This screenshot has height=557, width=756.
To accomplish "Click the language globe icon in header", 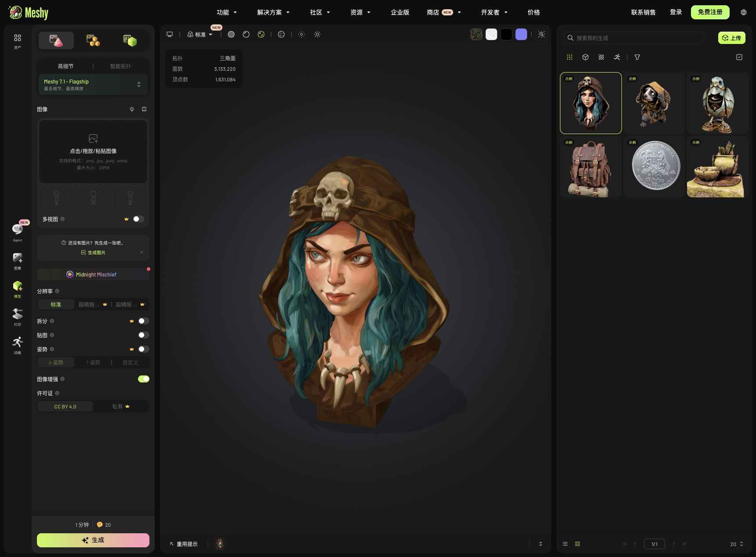I will (744, 12).
